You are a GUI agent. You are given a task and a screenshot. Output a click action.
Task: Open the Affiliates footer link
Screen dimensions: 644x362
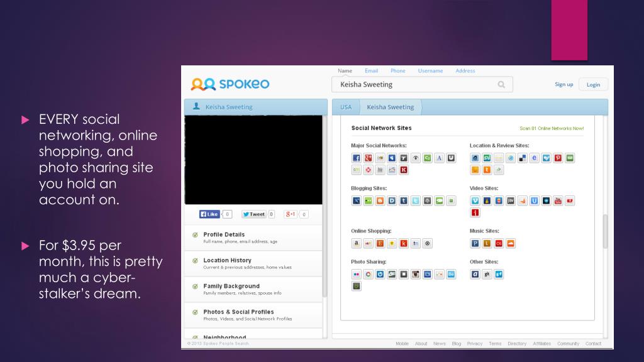(x=541, y=344)
